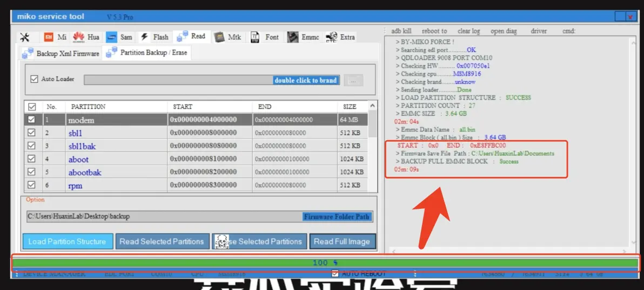This screenshot has height=290, width=644.
Task: Open the wrench and screwdriver tools tab
Action: tap(25, 37)
